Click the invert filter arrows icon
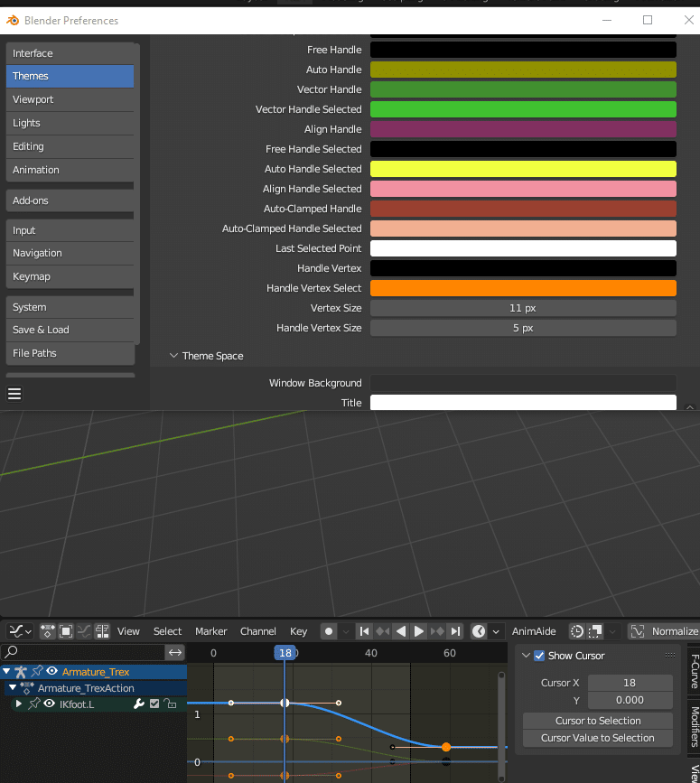The width and height of the screenshot is (700, 783). pos(175,652)
